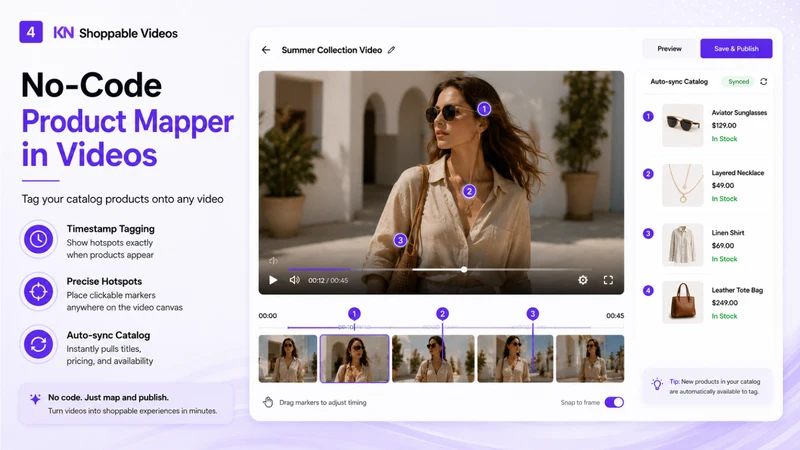Go back using the left arrow icon

tap(266, 50)
